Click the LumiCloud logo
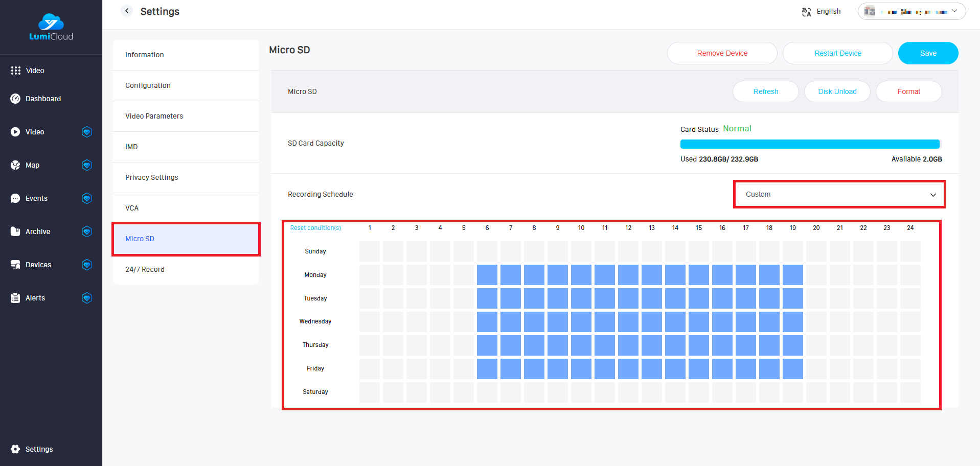The image size is (980, 466). [51, 27]
